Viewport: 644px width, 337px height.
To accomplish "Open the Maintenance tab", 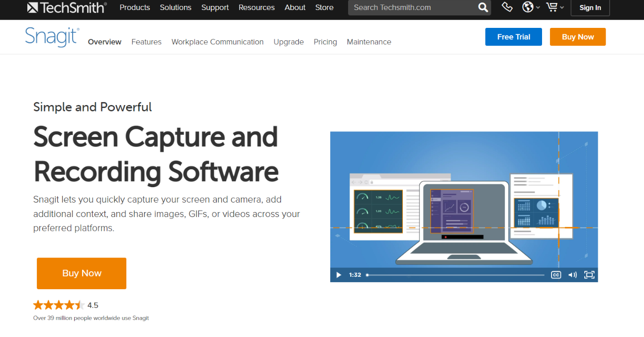I will pos(369,42).
